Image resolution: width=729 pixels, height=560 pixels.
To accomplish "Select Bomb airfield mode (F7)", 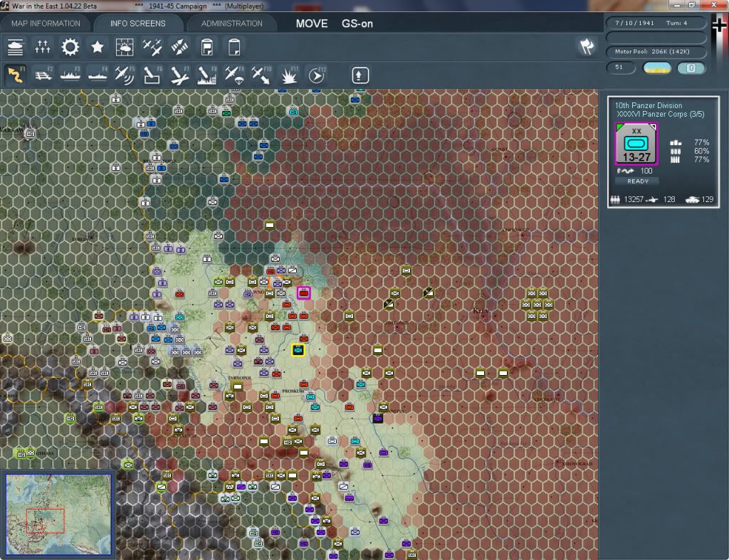I will tap(179, 75).
